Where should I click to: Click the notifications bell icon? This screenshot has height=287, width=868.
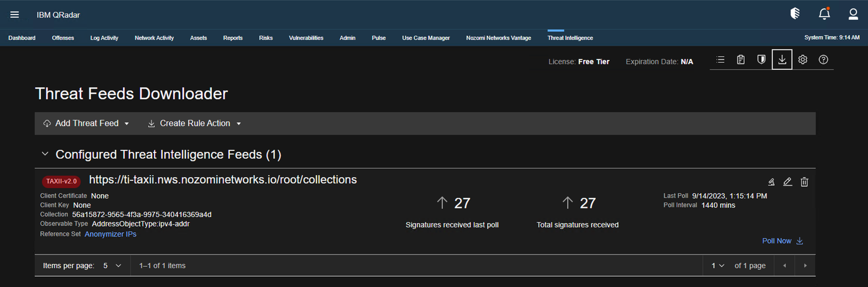tap(824, 14)
